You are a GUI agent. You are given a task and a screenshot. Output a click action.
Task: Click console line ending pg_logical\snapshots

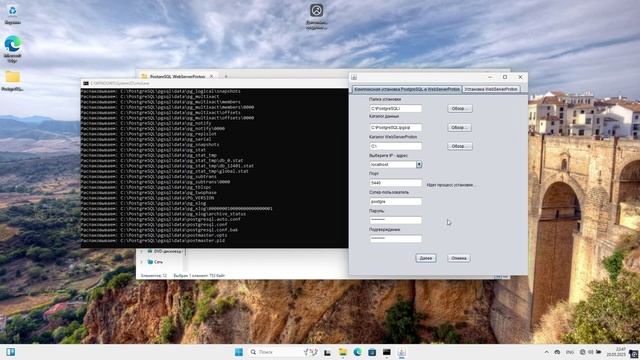pyautogui.click(x=160, y=91)
